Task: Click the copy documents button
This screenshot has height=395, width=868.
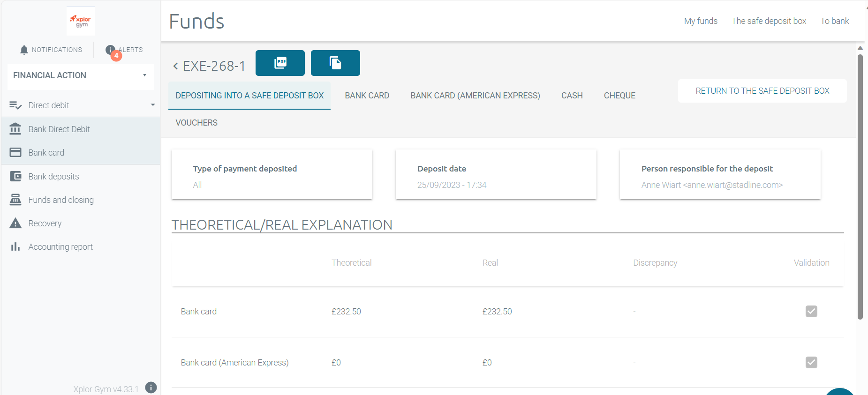Action: [335, 63]
